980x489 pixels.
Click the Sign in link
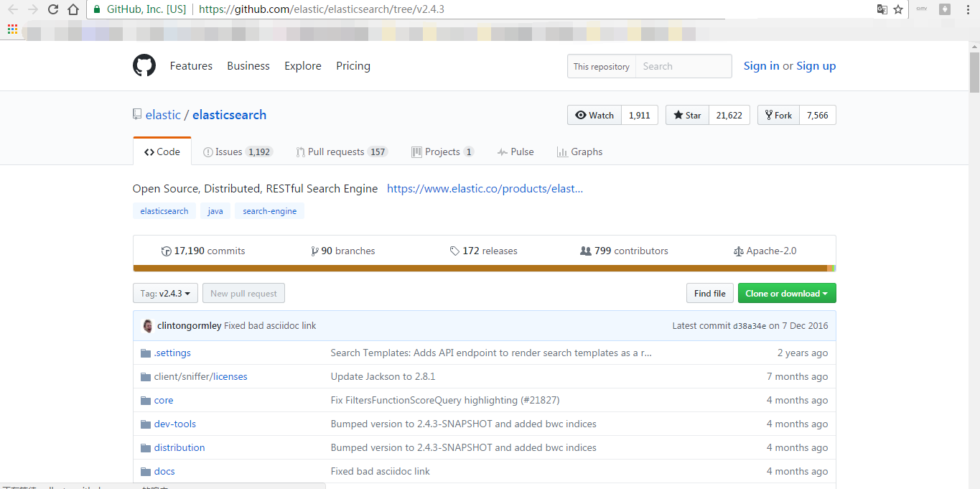[x=762, y=66]
